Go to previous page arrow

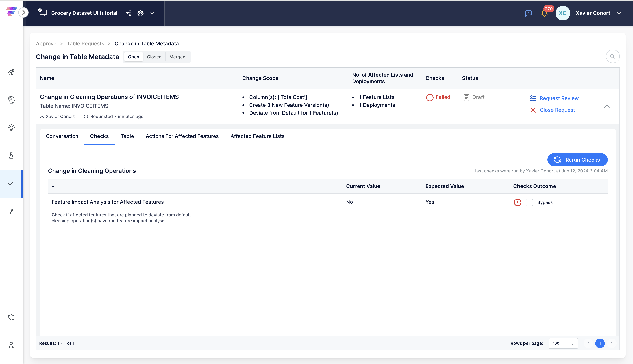click(588, 343)
